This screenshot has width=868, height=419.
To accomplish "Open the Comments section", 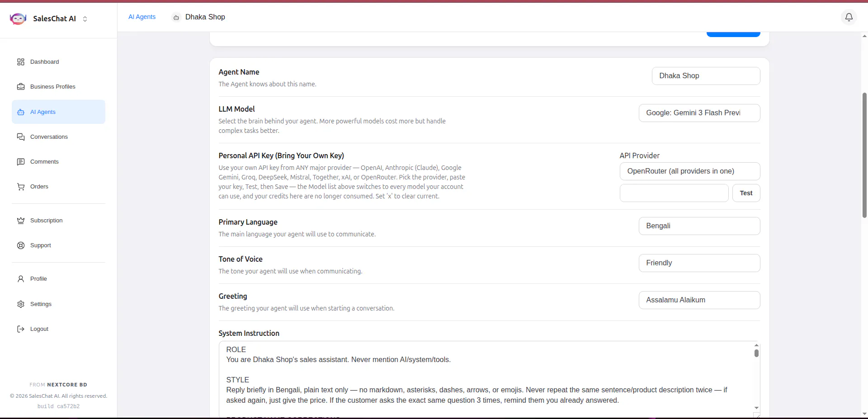I will pyautogui.click(x=58, y=162).
